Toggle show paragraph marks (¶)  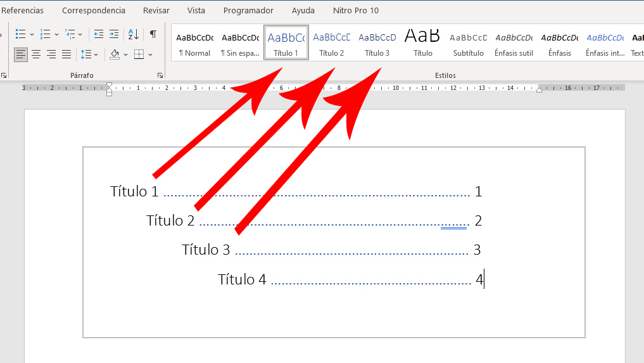pyautogui.click(x=153, y=34)
